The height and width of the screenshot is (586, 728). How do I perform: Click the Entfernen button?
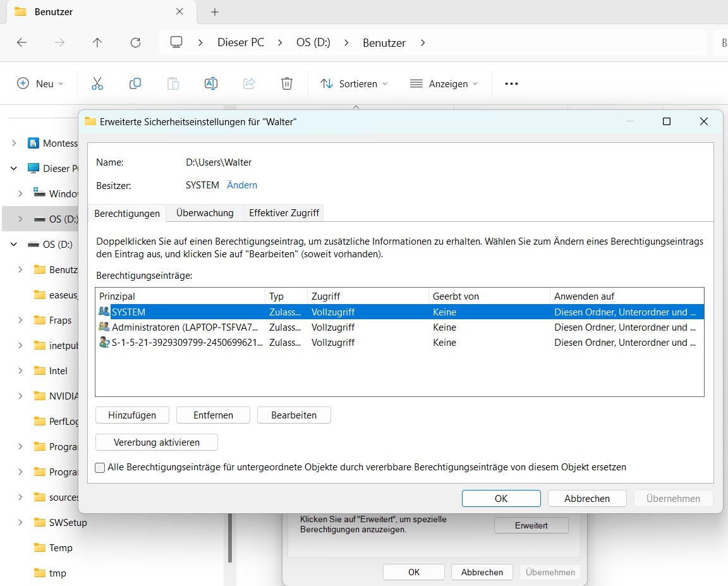click(x=213, y=415)
